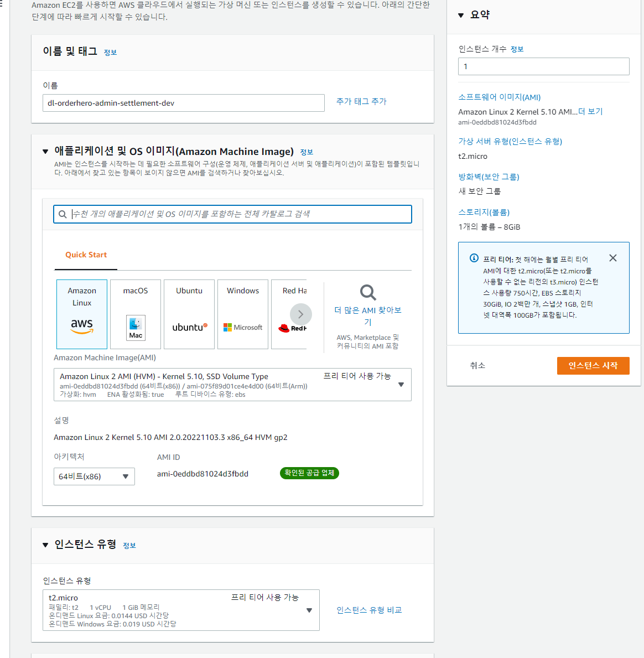Click 스토리지(볼륨) summary link
This screenshot has height=658, width=644.
coord(484,213)
